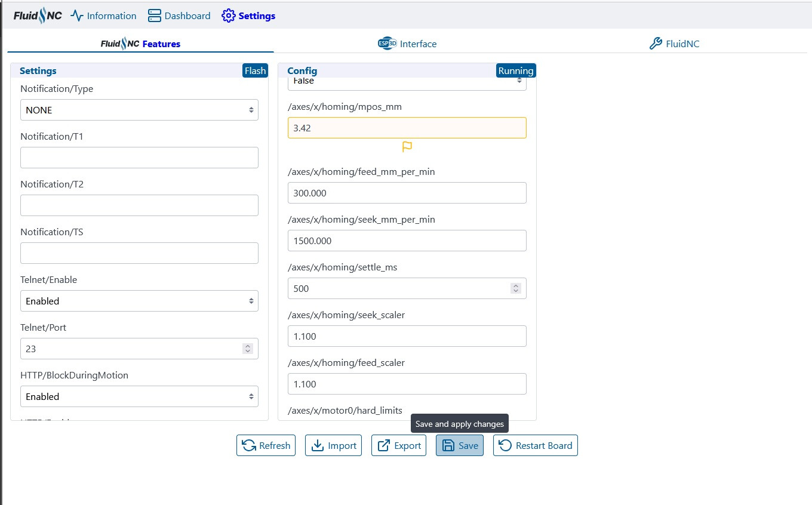Click the Telnet/Port number stepper
Screen dimensions: 812x505
(248, 349)
